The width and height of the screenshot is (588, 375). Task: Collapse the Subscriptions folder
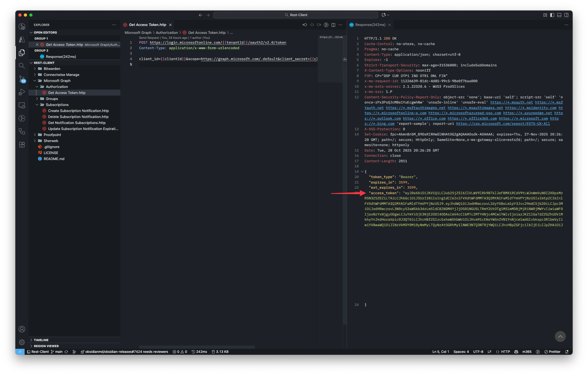(x=57, y=105)
